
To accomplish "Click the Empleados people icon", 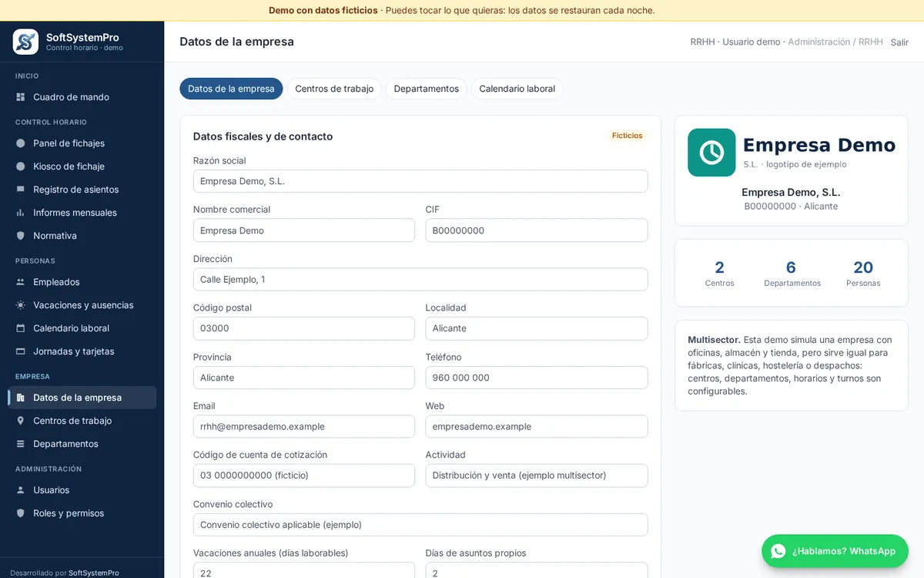I will coord(21,282).
